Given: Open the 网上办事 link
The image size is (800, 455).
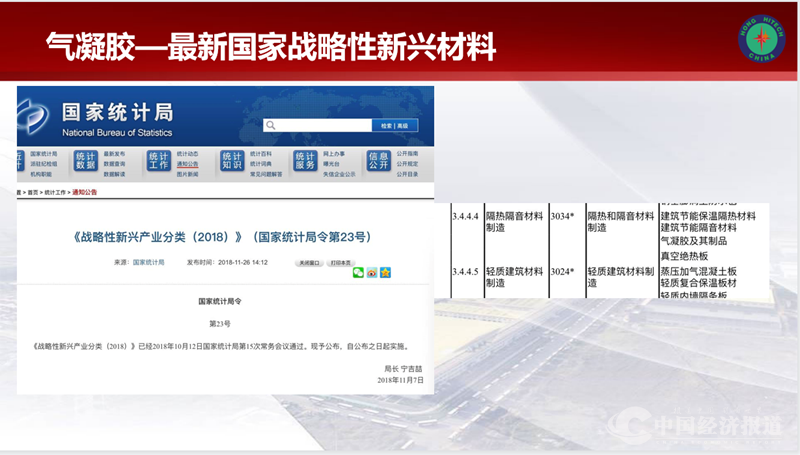Looking at the screenshot, I should pyautogui.click(x=334, y=154).
